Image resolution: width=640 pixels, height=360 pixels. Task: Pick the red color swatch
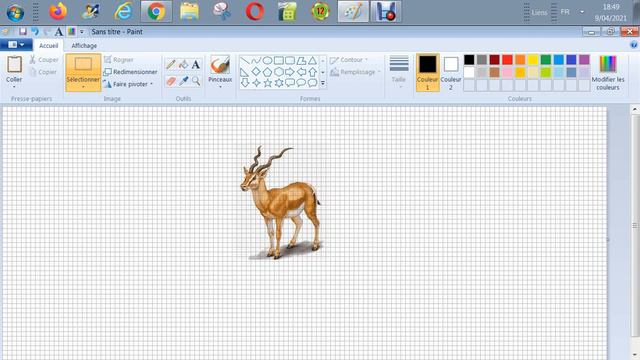[x=507, y=60]
